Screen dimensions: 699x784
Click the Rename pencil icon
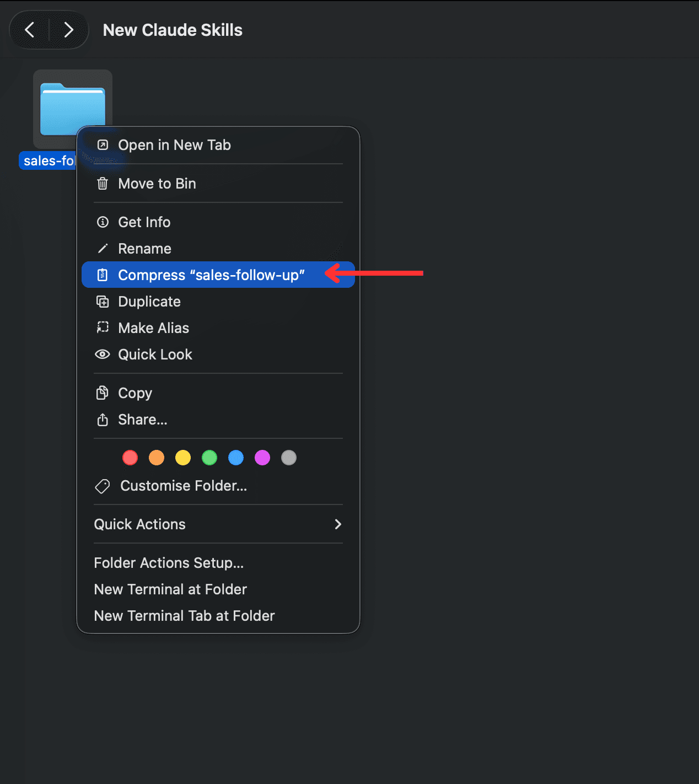click(103, 249)
